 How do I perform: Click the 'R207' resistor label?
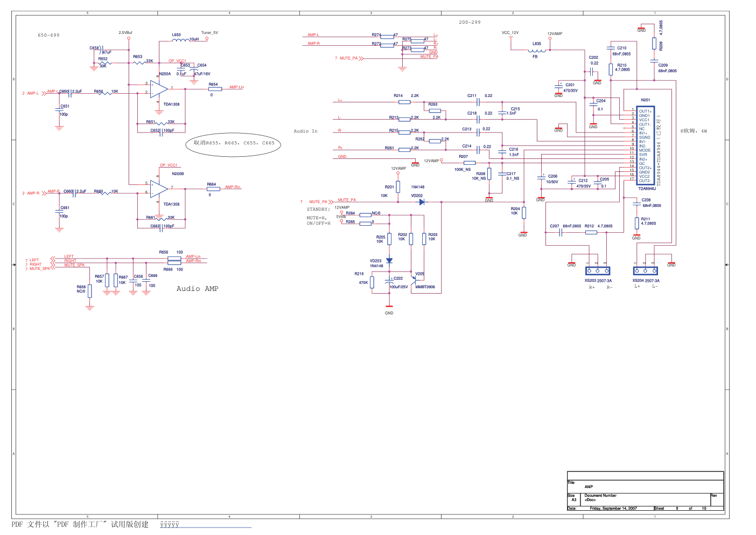point(463,157)
